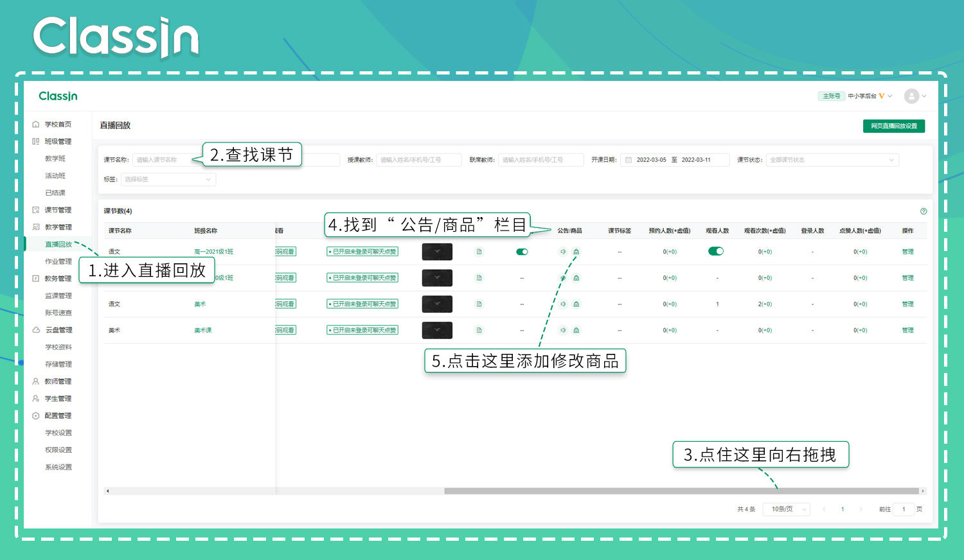Image resolution: width=964 pixels, height=560 pixels.
Task: Select 教学班 in the sidebar
Action: click(x=55, y=159)
